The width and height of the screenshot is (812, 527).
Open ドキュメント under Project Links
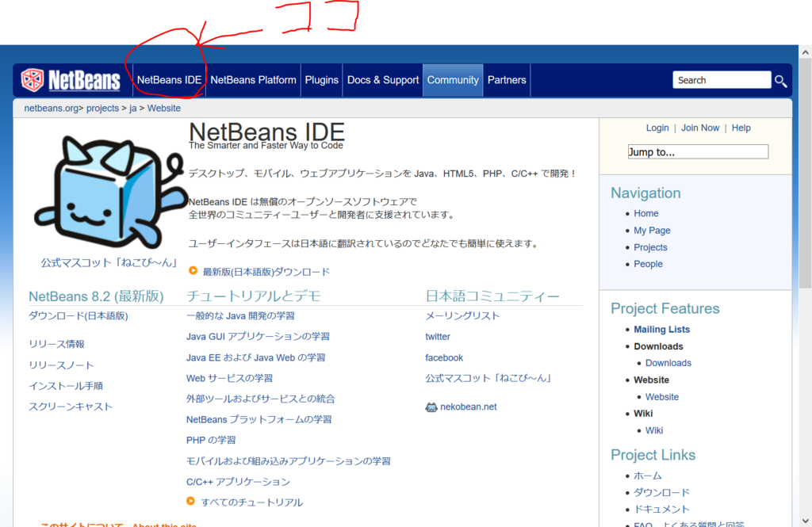tap(662, 510)
